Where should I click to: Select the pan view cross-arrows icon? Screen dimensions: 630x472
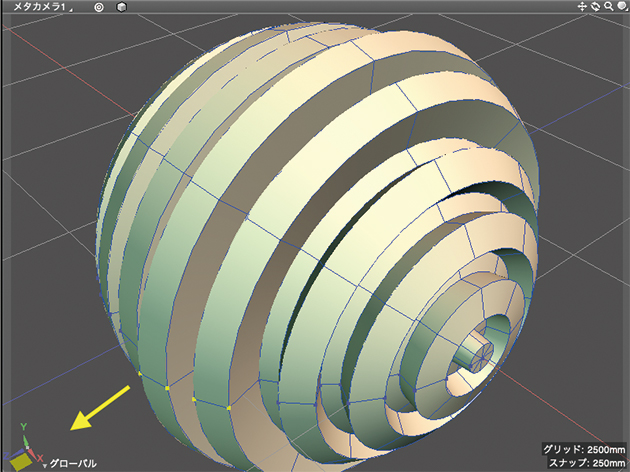pos(582,7)
